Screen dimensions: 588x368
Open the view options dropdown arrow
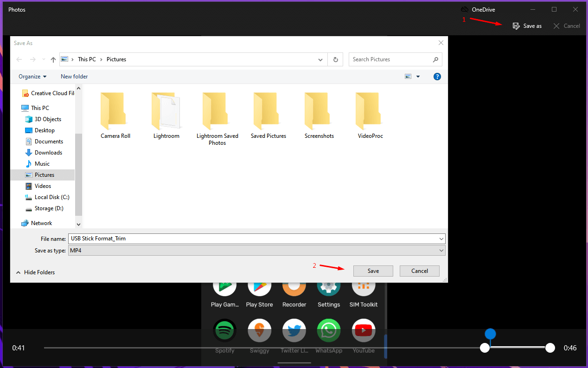(418, 77)
